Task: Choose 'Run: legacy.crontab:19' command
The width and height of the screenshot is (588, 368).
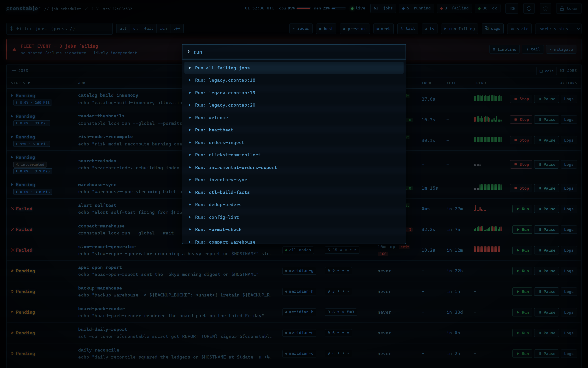Action: click(x=294, y=93)
